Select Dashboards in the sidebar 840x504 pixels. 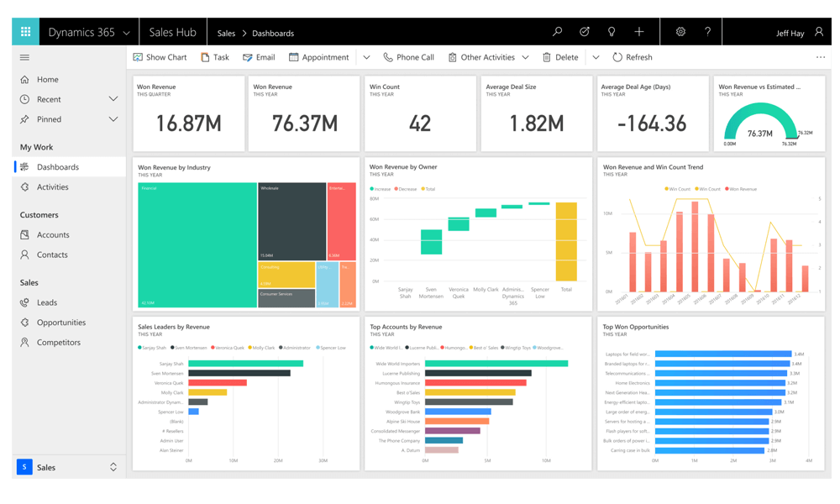pyautogui.click(x=69, y=166)
